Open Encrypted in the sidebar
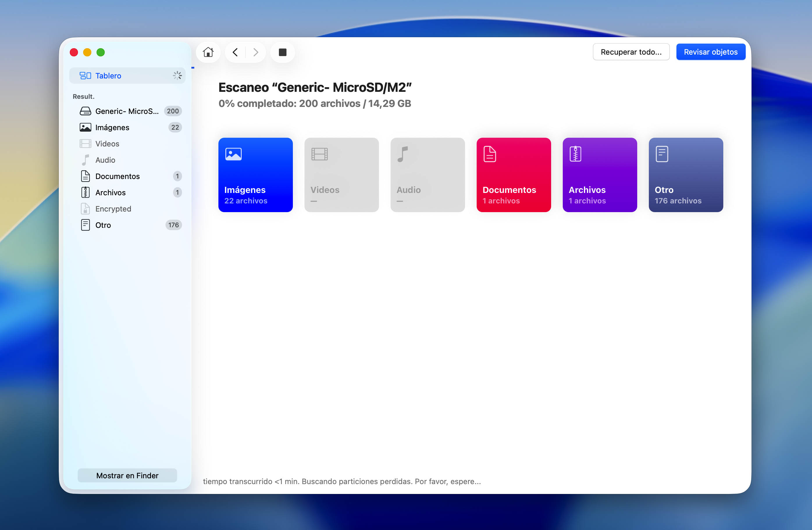 [127, 209]
